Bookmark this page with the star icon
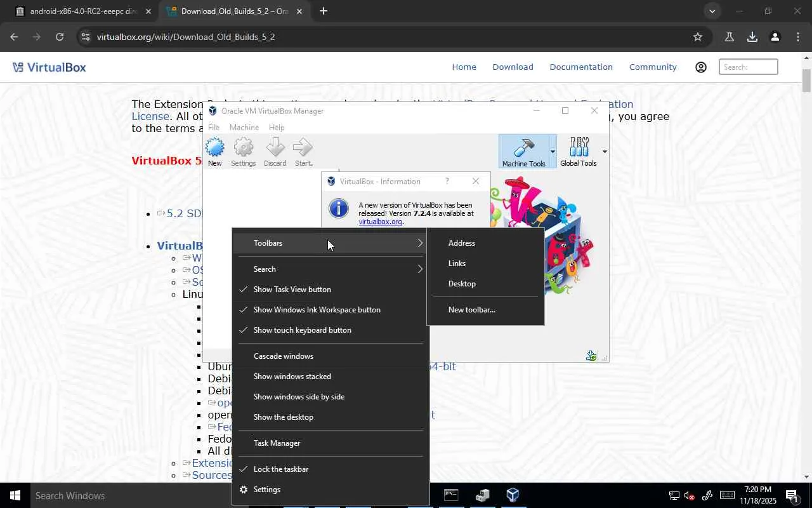The width and height of the screenshot is (812, 508). click(x=698, y=37)
